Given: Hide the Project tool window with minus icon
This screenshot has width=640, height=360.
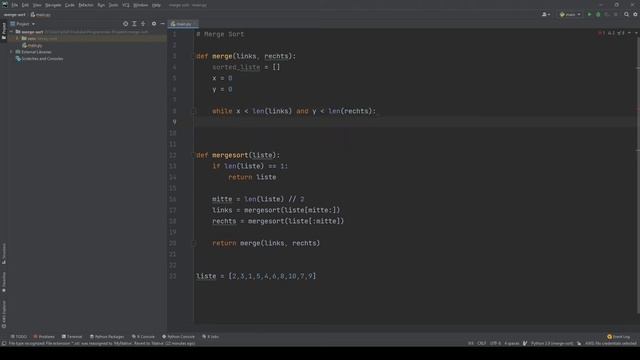Looking at the screenshot, I should 162,24.
